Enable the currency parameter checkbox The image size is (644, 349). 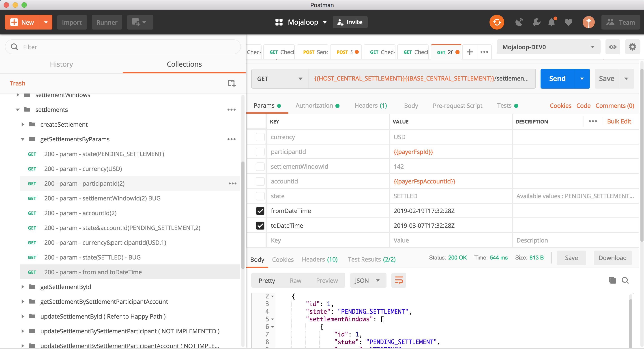(260, 137)
